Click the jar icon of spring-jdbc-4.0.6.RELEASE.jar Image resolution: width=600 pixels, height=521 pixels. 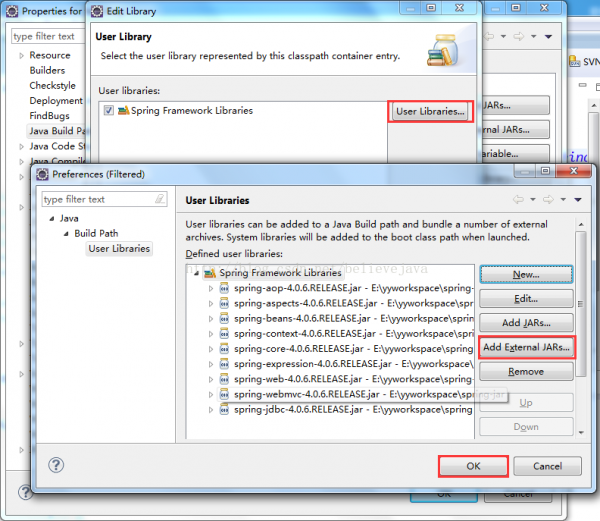(x=224, y=410)
